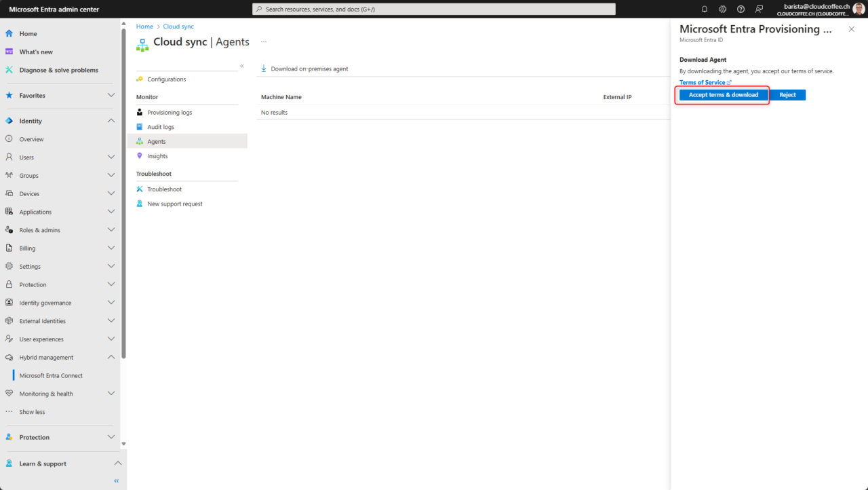The height and width of the screenshot is (490, 868).
Task: Click the Roles & admins icon
Action: [9, 230]
